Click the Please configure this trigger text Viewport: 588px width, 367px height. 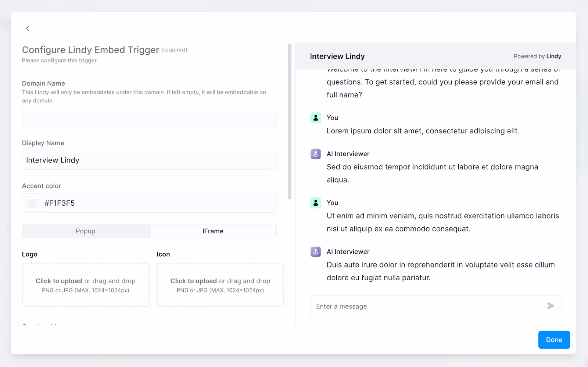60,60
